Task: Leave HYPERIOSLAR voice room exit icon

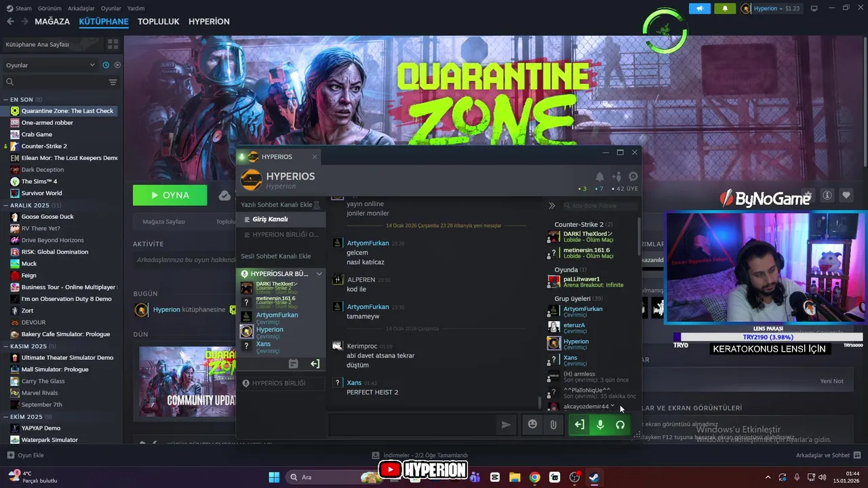Action: pos(315,364)
